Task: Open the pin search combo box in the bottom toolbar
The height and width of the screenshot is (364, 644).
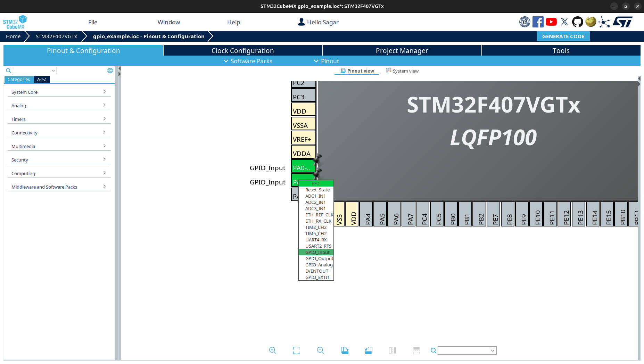Action: [x=467, y=350]
